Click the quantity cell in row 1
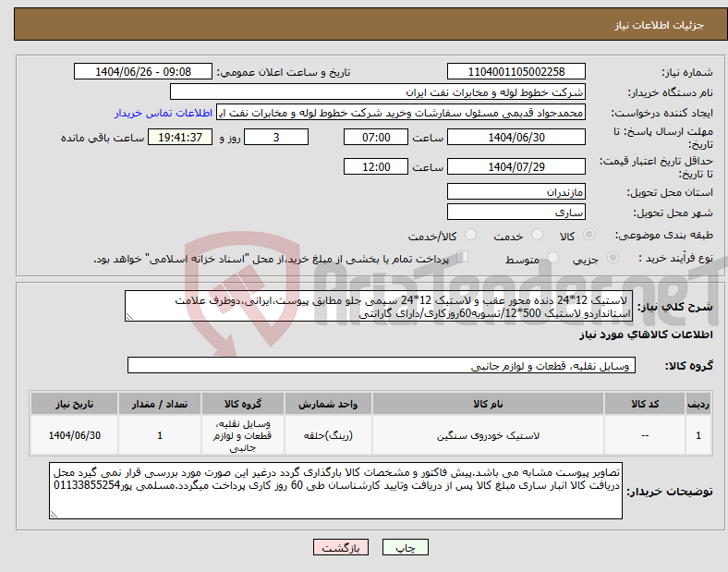728x572 pixels. pyautogui.click(x=160, y=435)
